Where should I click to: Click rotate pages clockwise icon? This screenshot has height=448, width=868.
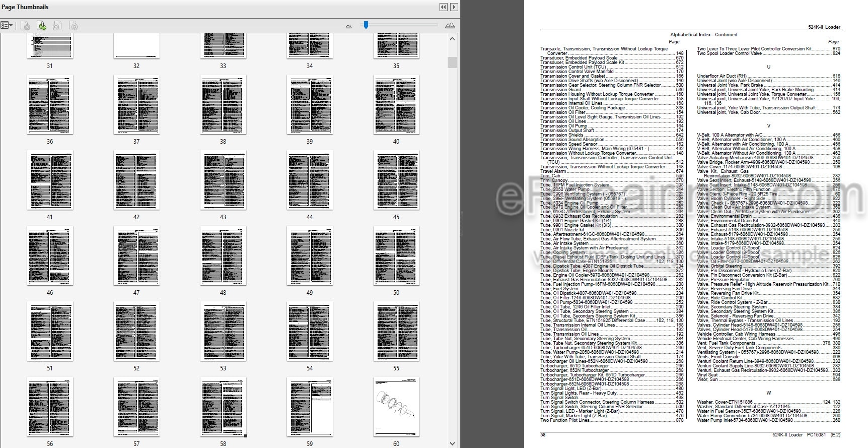(73, 26)
